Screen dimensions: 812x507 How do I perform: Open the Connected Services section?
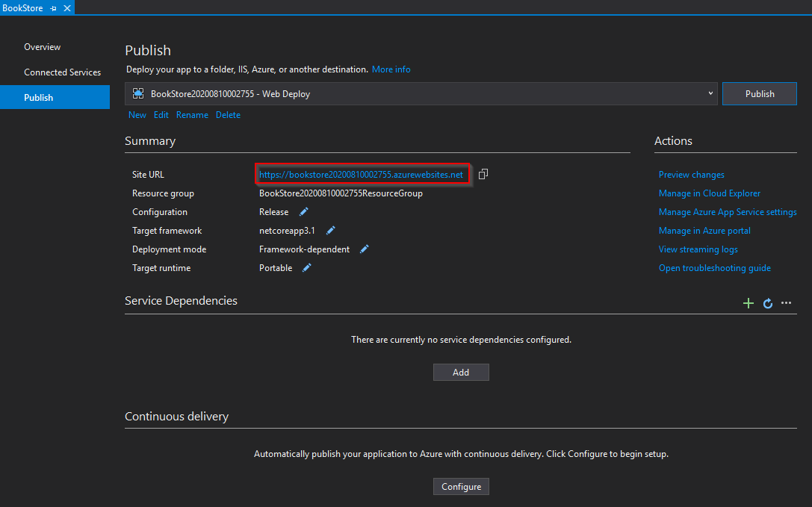tap(62, 72)
